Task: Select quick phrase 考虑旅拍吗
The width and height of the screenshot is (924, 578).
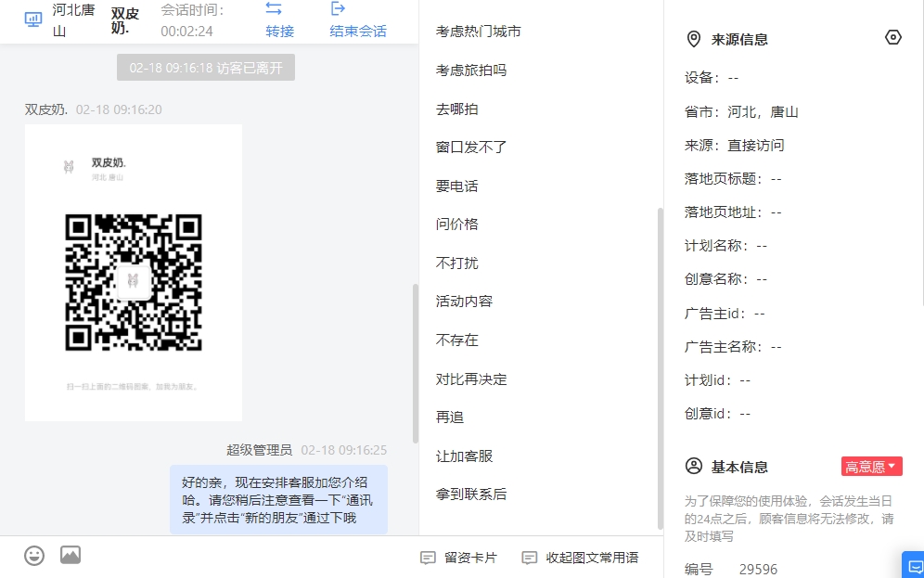Action: click(x=471, y=71)
